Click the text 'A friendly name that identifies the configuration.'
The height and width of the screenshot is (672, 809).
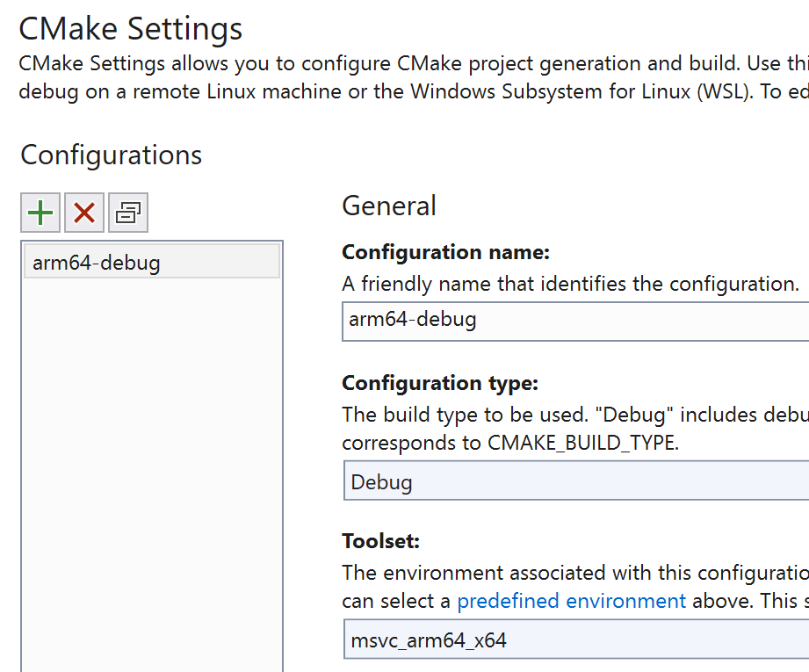point(571,284)
